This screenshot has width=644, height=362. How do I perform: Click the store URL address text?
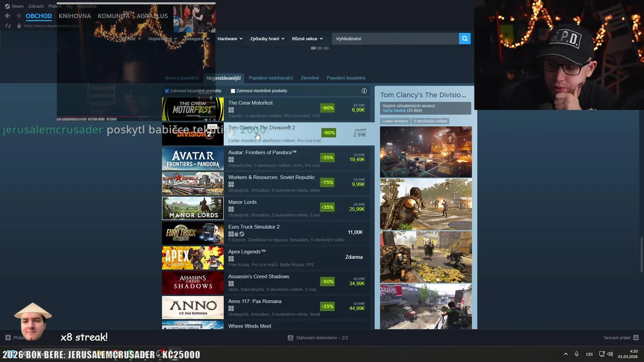click(52, 26)
